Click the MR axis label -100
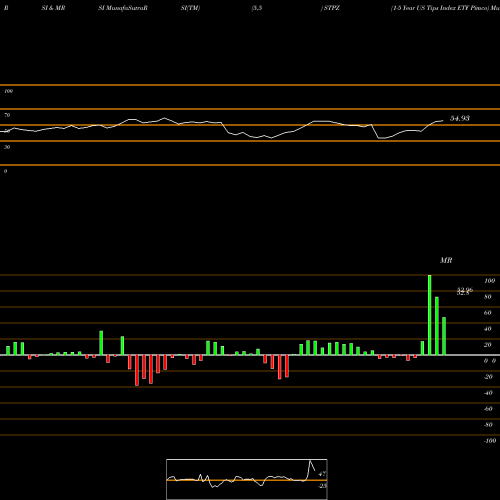The width and height of the screenshot is (500, 500). (490, 441)
